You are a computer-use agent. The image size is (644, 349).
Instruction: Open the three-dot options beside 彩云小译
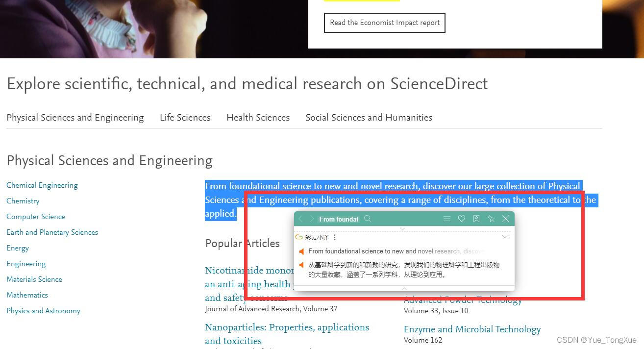click(x=335, y=237)
